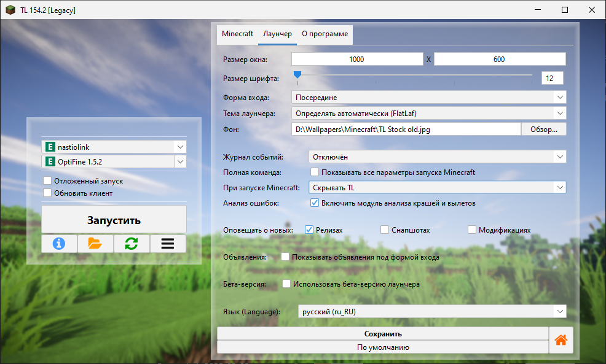Click the Полная команда: label

pos(252,172)
